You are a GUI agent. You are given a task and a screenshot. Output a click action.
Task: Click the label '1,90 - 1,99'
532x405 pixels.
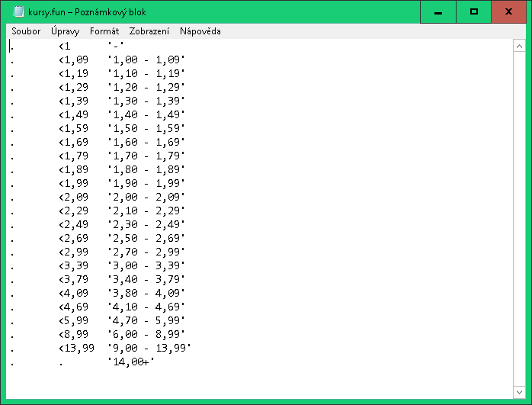click(146, 183)
